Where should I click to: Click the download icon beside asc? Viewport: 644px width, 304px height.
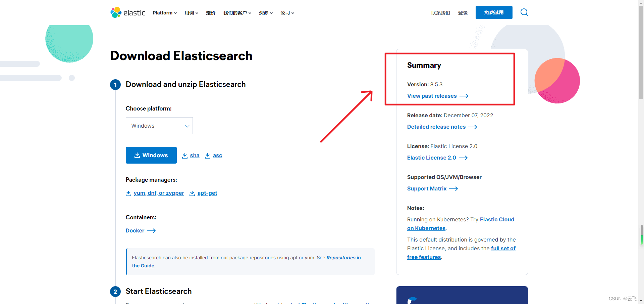pyautogui.click(x=207, y=156)
